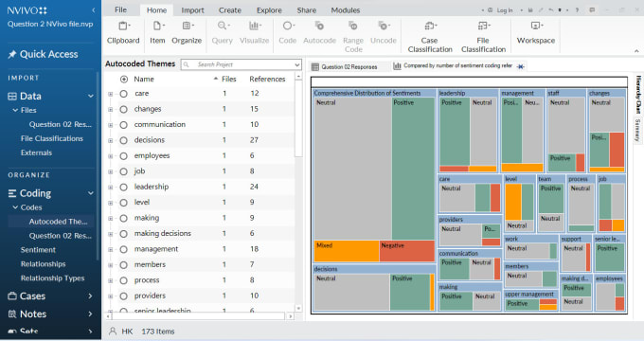Image resolution: width=644 pixels, height=341 pixels.
Task: Click the code list vertical scrollbar
Action: [298, 118]
